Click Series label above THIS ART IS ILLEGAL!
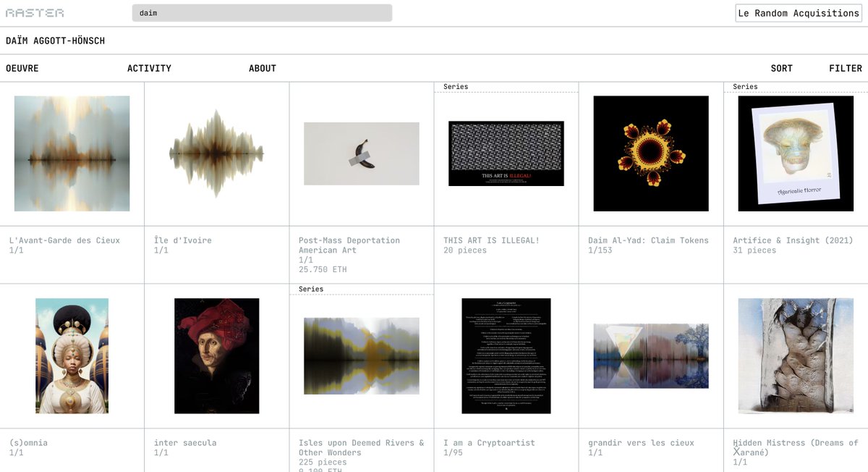Image resolution: width=868 pixels, height=472 pixels. (456, 87)
